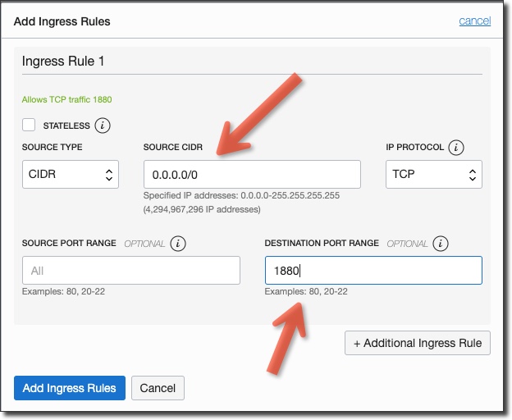This screenshot has width=512, height=420.
Task: Click the Destination Port Range info icon
Action: 441,244
